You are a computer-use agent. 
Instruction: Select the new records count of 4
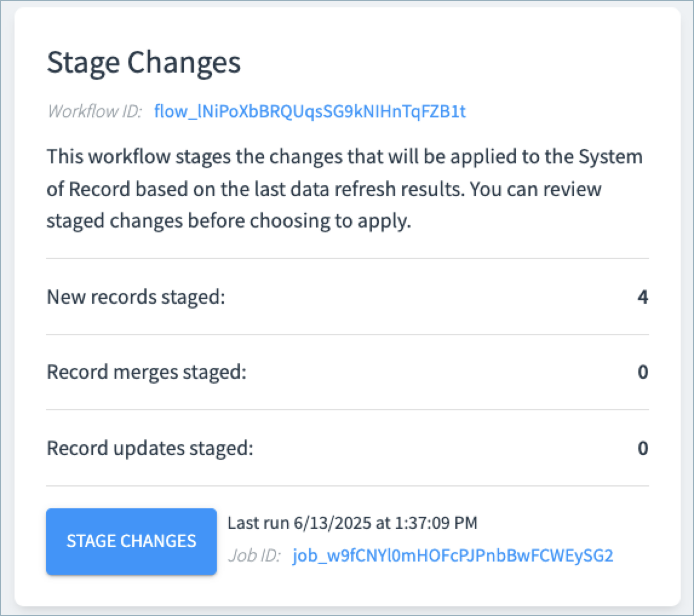click(x=643, y=297)
